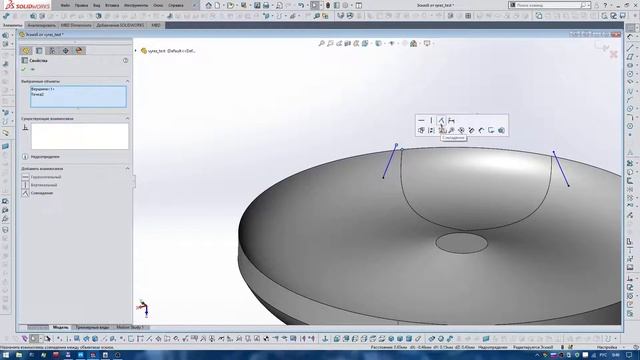Switch to the MBD Dimensions ribbon tab
This screenshot has height=360, width=640.
[x=76, y=25]
